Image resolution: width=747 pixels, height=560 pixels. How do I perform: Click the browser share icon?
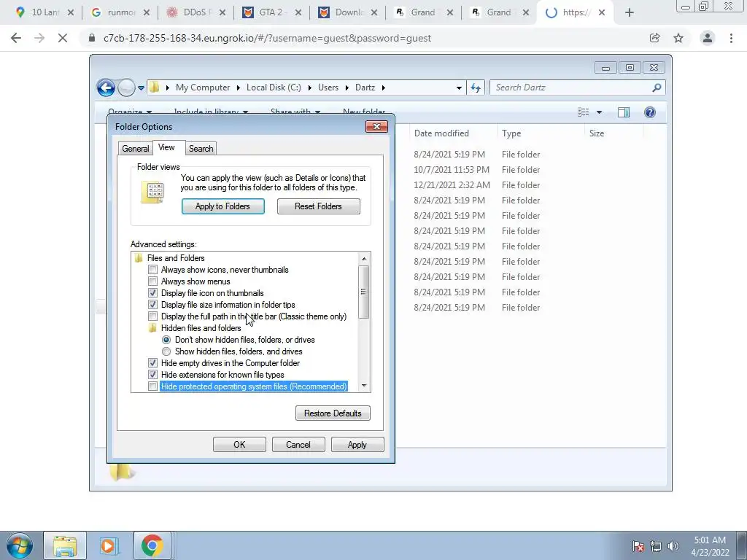pos(655,38)
